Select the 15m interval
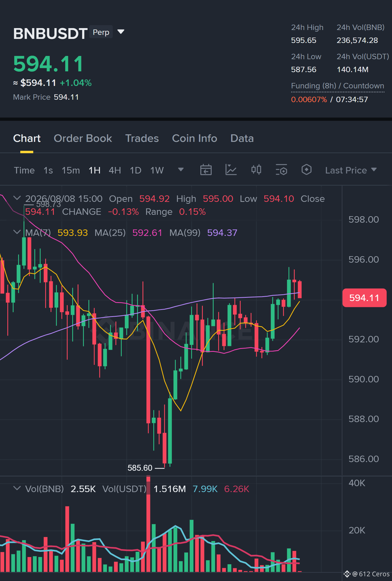The image size is (392, 581). point(71,170)
